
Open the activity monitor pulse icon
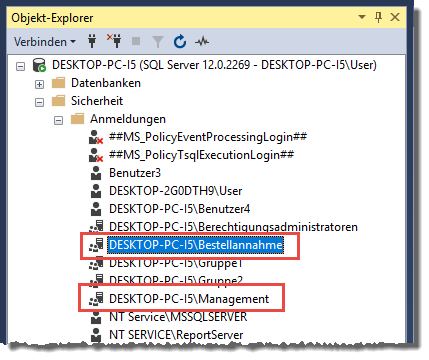tap(202, 42)
